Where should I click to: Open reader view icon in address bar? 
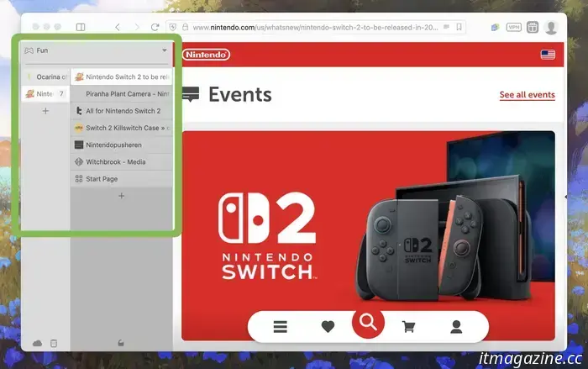[446, 27]
